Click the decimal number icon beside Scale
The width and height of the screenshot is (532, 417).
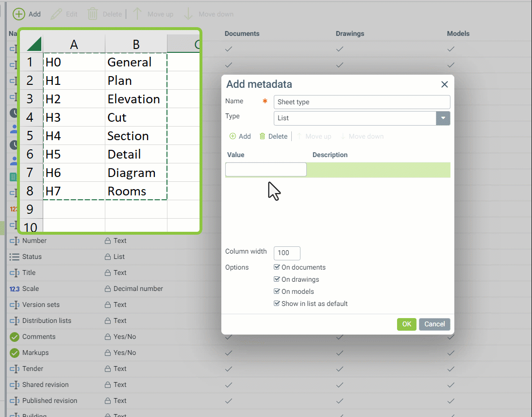(14, 289)
